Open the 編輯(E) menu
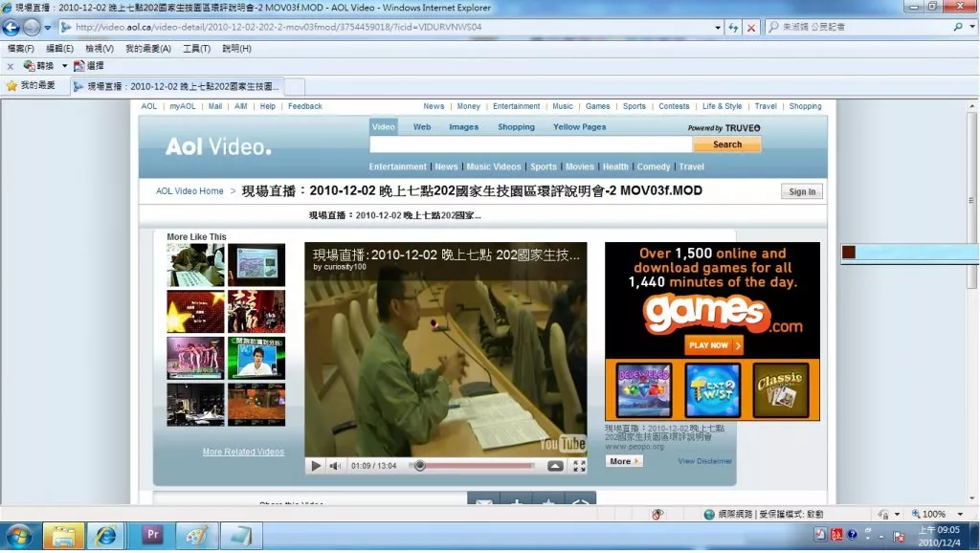 [x=59, y=48]
